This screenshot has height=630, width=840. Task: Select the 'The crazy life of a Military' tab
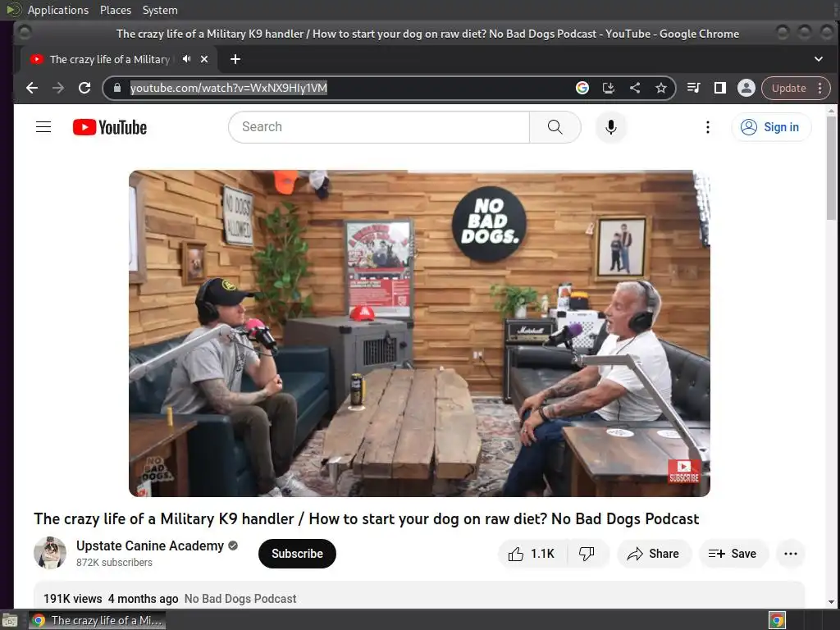pyautogui.click(x=110, y=59)
